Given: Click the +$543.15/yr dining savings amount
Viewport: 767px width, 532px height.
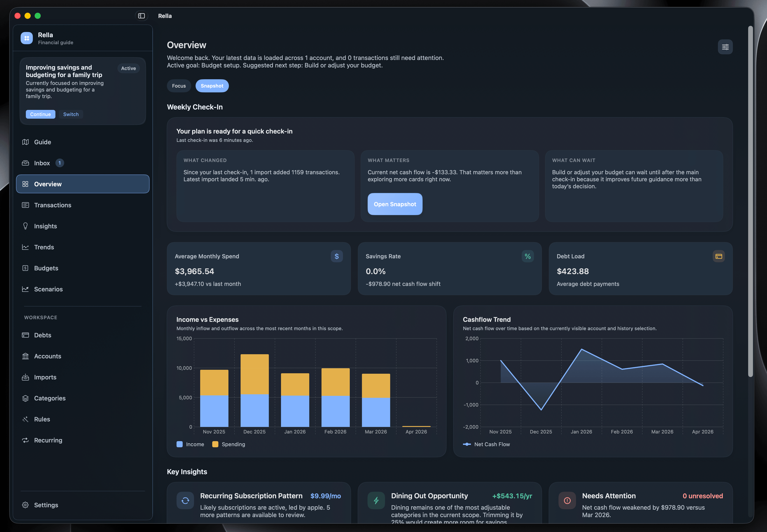Looking at the screenshot, I should click(x=512, y=496).
